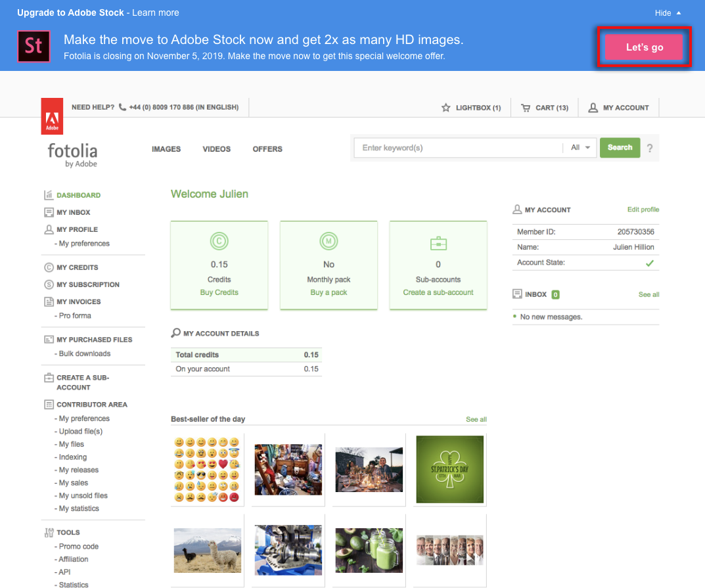
Task: Open the emoji faces best-seller thumbnail
Action: pyautogui.click(x=207, y=469)
